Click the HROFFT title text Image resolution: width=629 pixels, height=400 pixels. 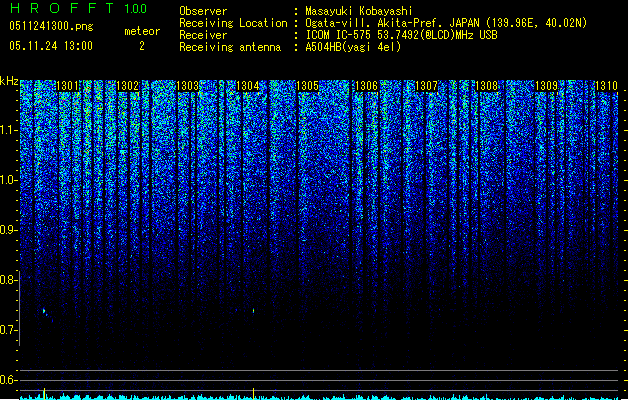62,8
